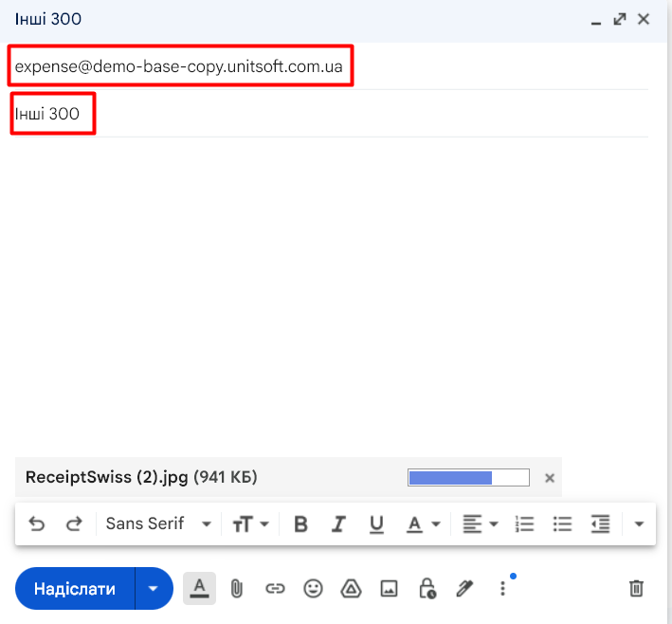Click the attach files paperclip icon
This screenshot has width=672, height=624.
tap(237, 589)
